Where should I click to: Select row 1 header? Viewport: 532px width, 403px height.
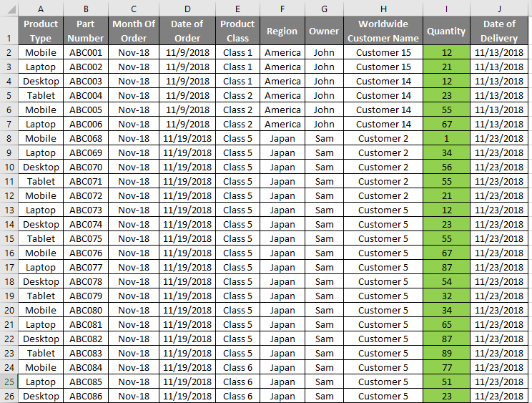coord(9,31)
